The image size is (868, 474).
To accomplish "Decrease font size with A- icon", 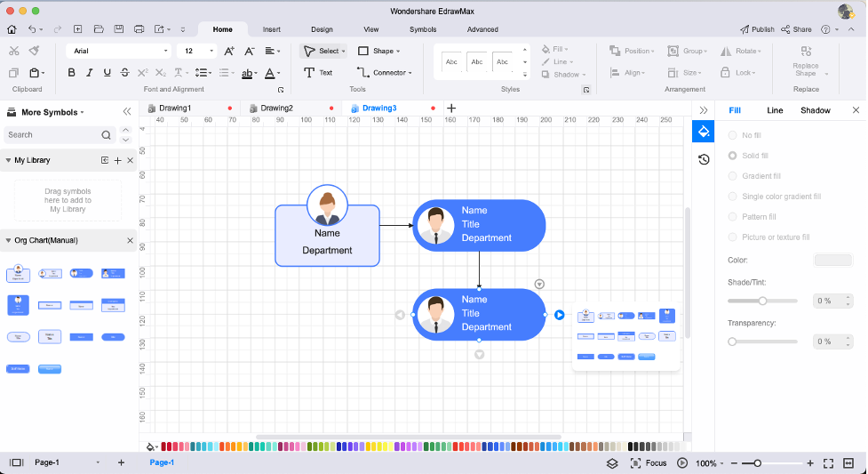I will pyautogui.click(x=250, y=51).
